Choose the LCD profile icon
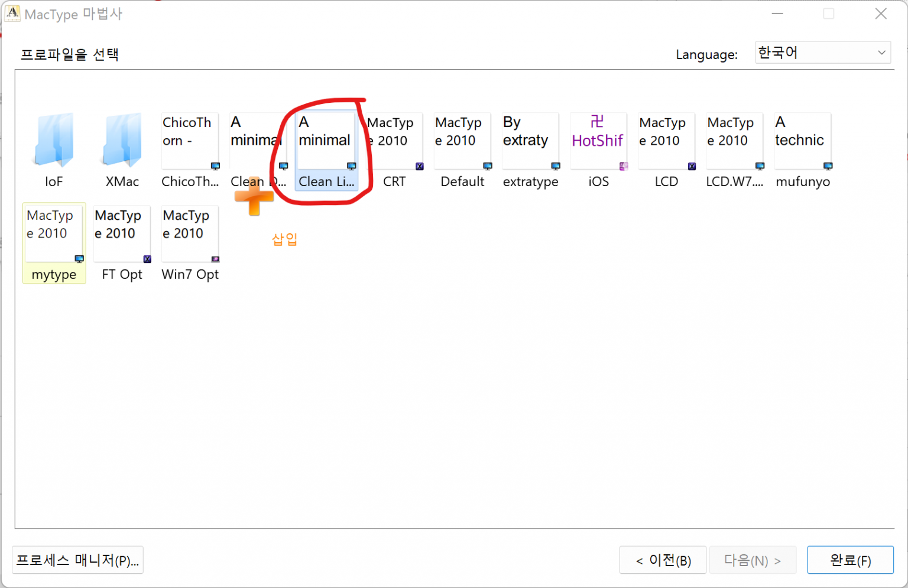The width and height of the screenshot is (908, 588). [667, 141]
